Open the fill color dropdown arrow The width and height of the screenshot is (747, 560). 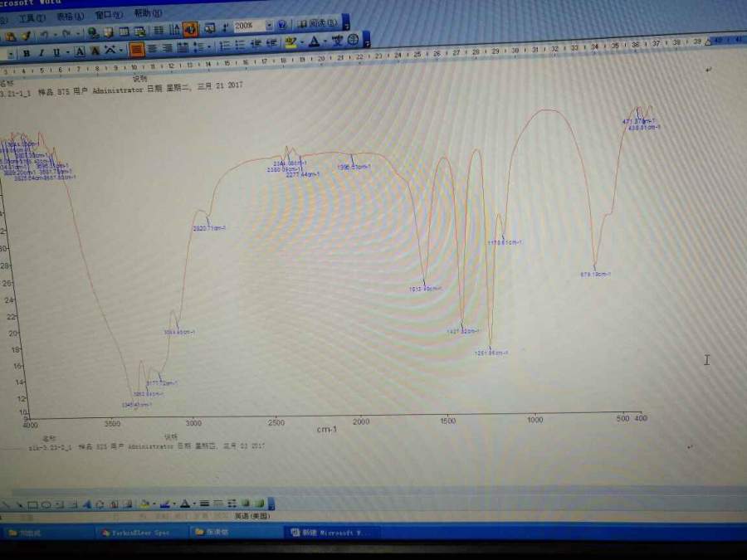coord(154,504)
